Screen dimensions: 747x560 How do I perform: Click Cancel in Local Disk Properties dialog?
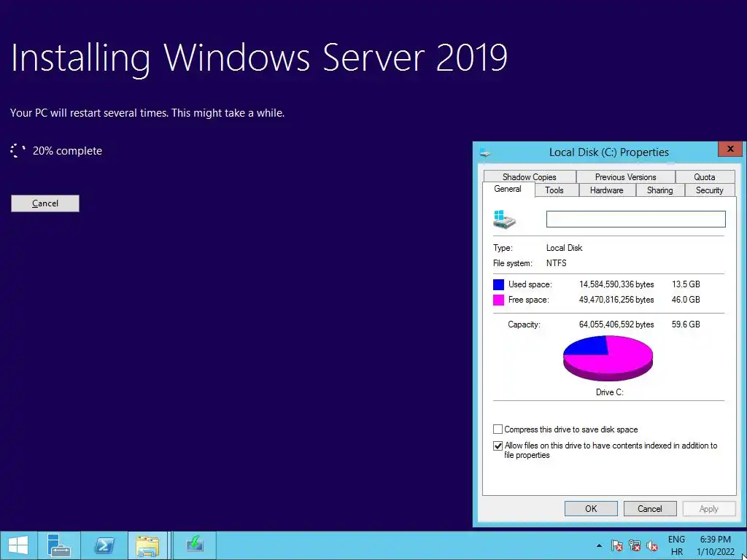650,508
